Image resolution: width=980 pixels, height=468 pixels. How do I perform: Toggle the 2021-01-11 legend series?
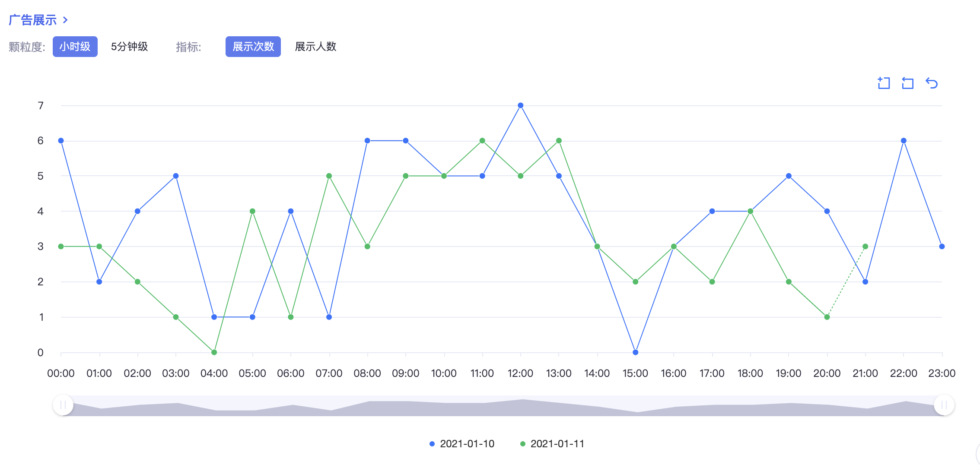(552, 444)
